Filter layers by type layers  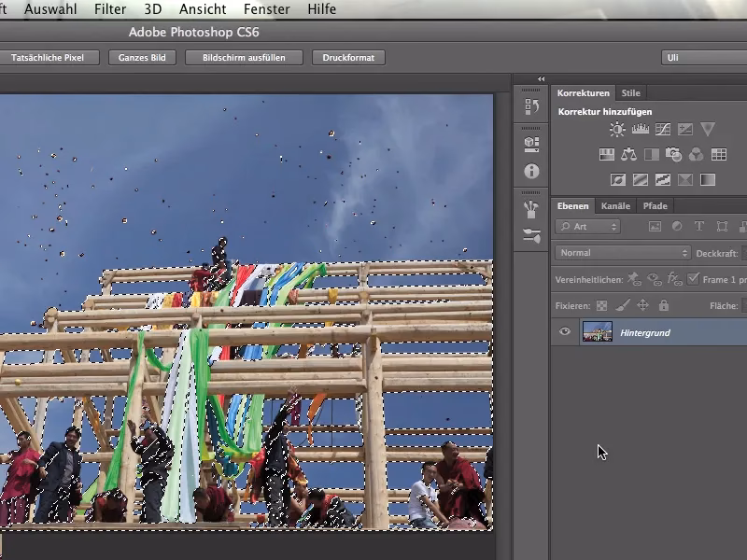pos(698,227)
